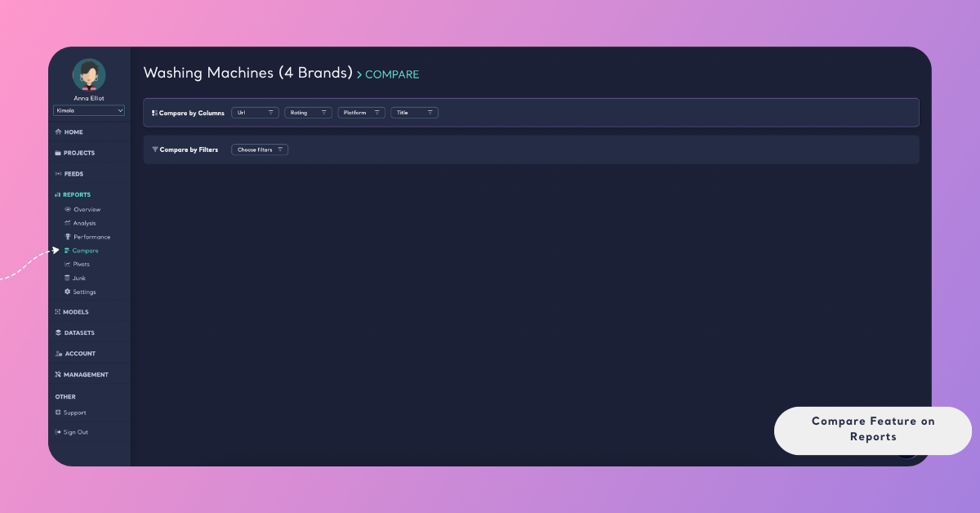Viewport: 980px width, 513px height.
Task: Open the Support link
Action: pos(71,413)
